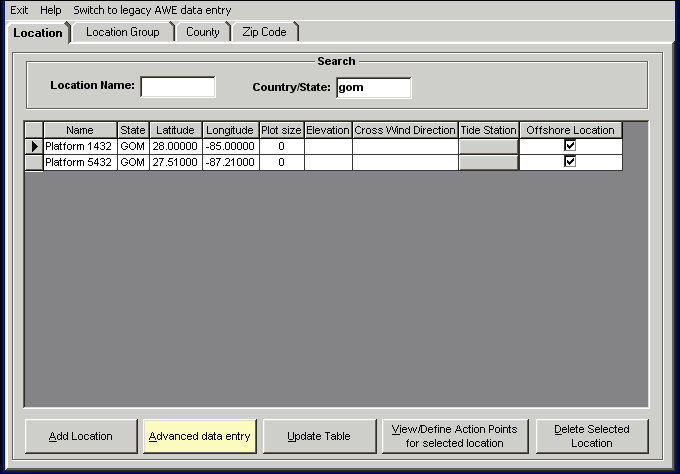The image size is (680, 474).
Task: Select the Zip Code tab
Action: click(264, 32)
